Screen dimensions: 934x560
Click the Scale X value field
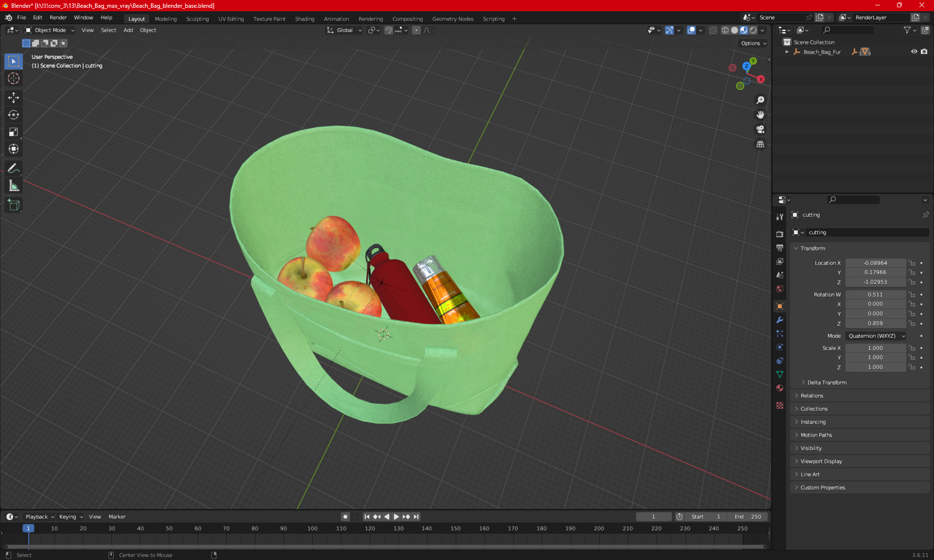tap(875, 348)
